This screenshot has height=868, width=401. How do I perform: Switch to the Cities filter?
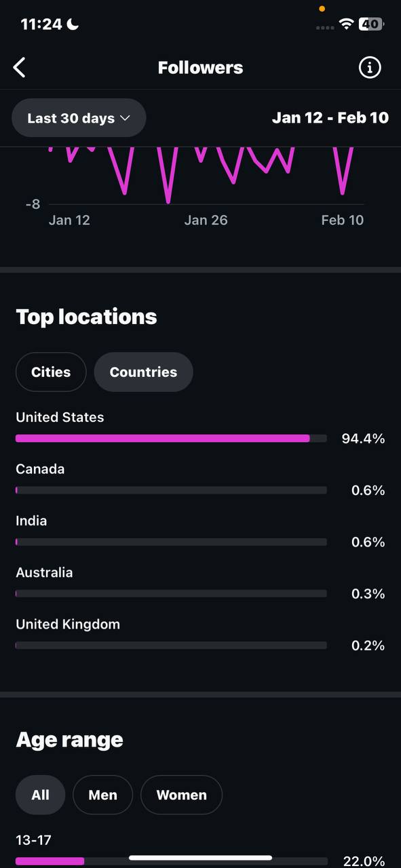pyautogui.click(x=51, y=372)
